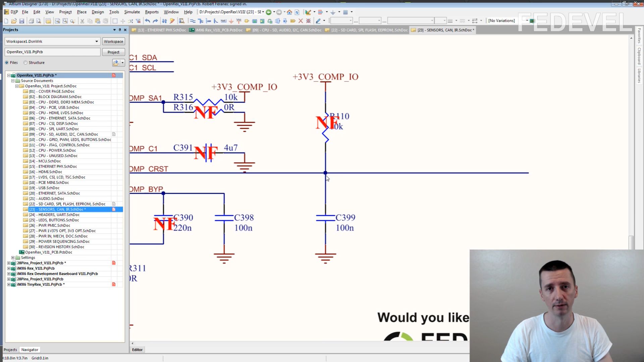Click the green Back navigation arrow
The height and width of the screenshot is (362, 644).
[x=268, y=12]
